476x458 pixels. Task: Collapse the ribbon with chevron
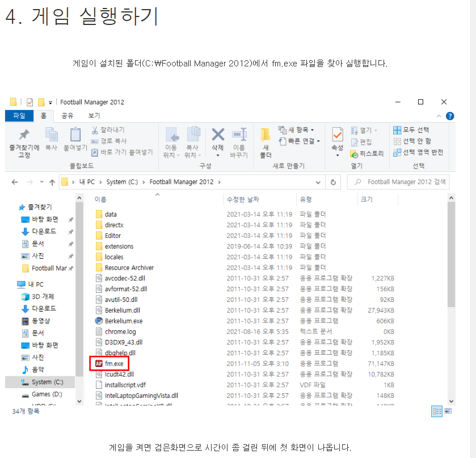pos(439,116)
